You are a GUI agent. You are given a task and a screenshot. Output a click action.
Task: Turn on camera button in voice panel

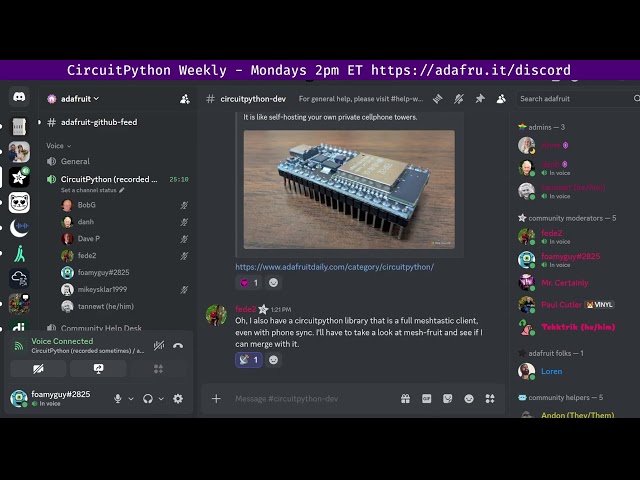(x=38, y=369)
